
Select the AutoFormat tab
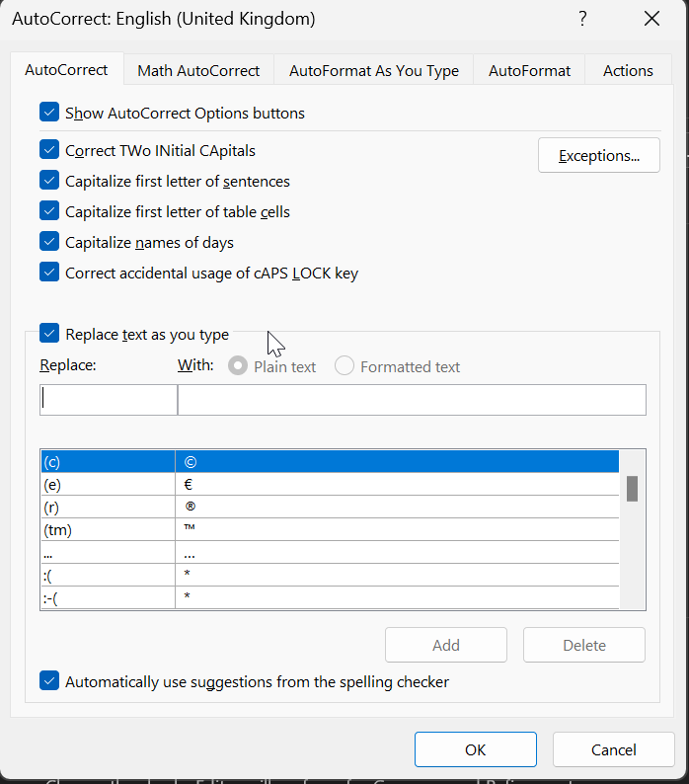tap(529, 70)
